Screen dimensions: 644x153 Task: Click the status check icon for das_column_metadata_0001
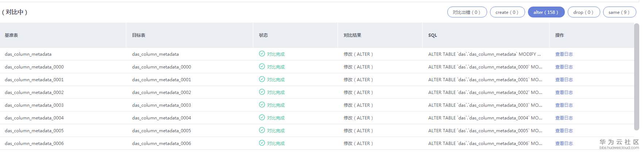(x=262, y=79)
